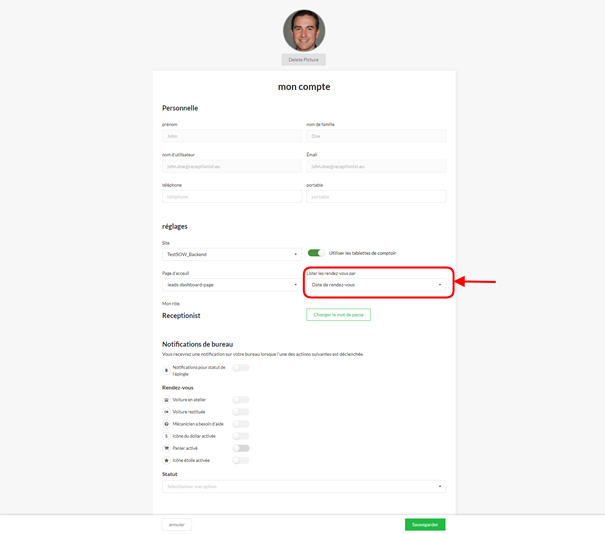605x534 pixels.
Task: Expand the Page d'accueil dropdown
Action: pos(231,285)
